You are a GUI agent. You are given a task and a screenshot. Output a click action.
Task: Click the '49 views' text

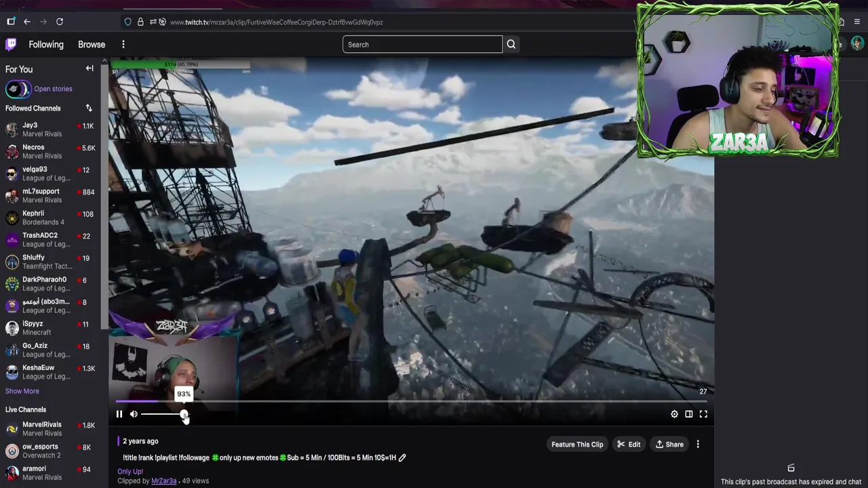click(x=195, y=481)
